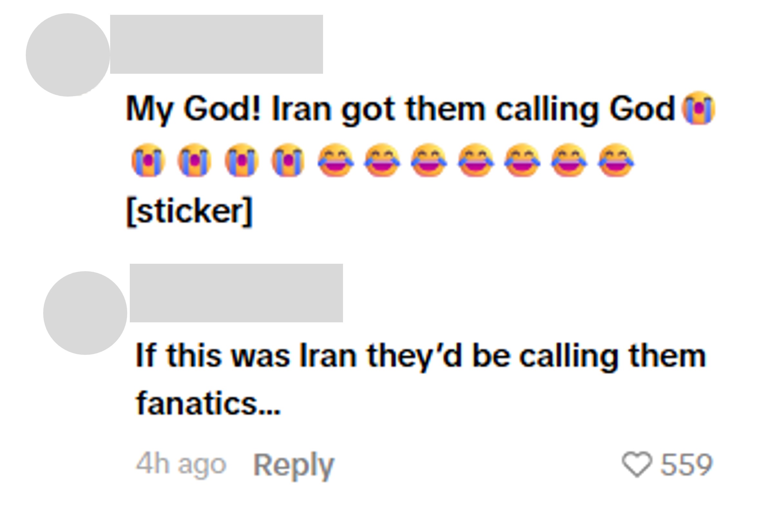Image resolution: width=772 pixels, height=532 pixels.
Task: Click crying emoji just before the laughing faces
Action: coord(288,160)
